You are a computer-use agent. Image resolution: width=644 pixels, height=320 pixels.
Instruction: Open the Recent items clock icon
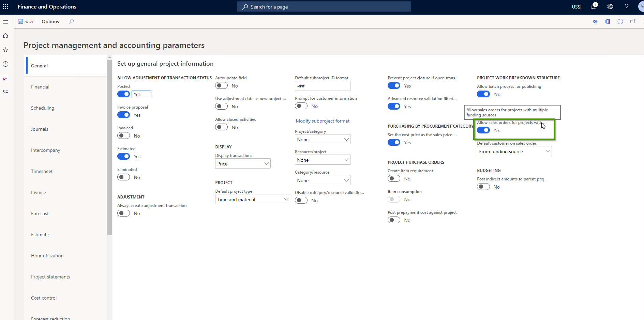[x=5, y=64]
